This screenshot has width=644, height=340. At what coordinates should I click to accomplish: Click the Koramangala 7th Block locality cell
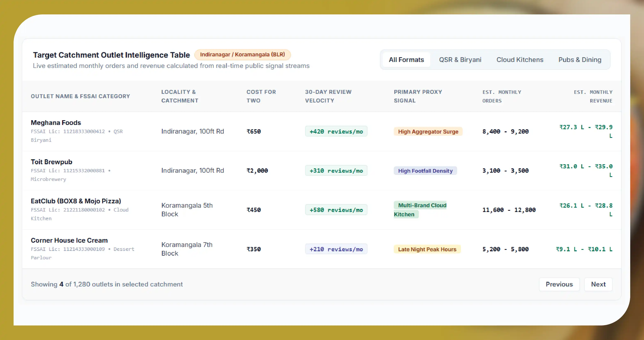tap(187, 249)
